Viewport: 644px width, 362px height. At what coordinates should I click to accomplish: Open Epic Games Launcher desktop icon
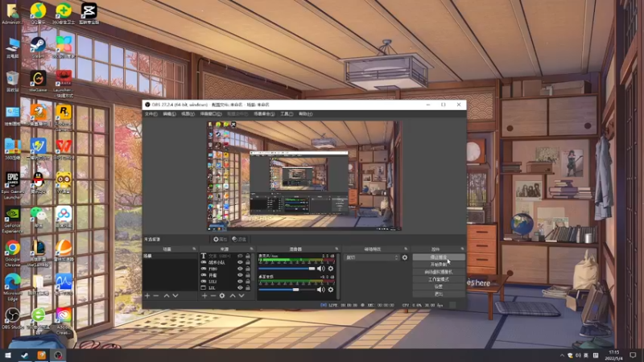pos(13,186)
